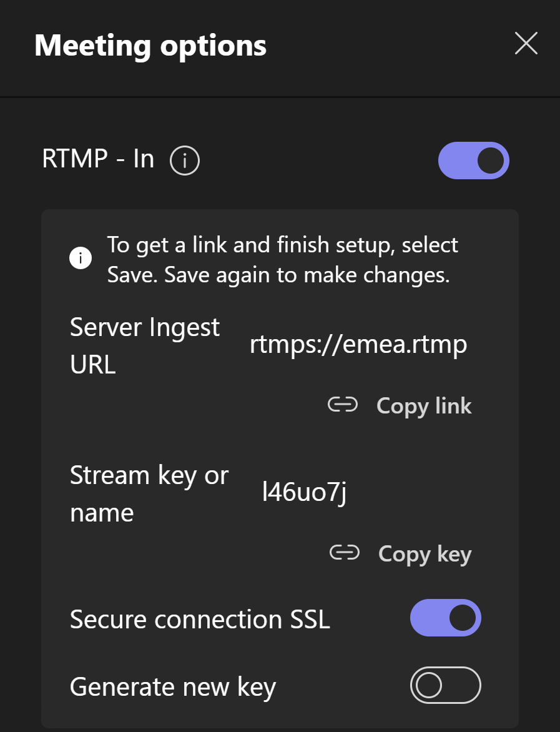Enable Generate new key
The height and width of the screenshot is (732, 560).
(x=446, y=685)
